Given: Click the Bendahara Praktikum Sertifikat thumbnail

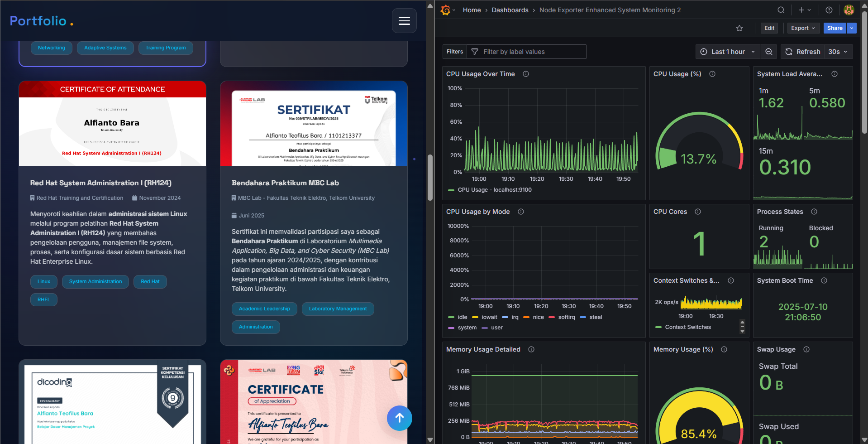Looking at the screenshot, I should click(x=314, y=123).
